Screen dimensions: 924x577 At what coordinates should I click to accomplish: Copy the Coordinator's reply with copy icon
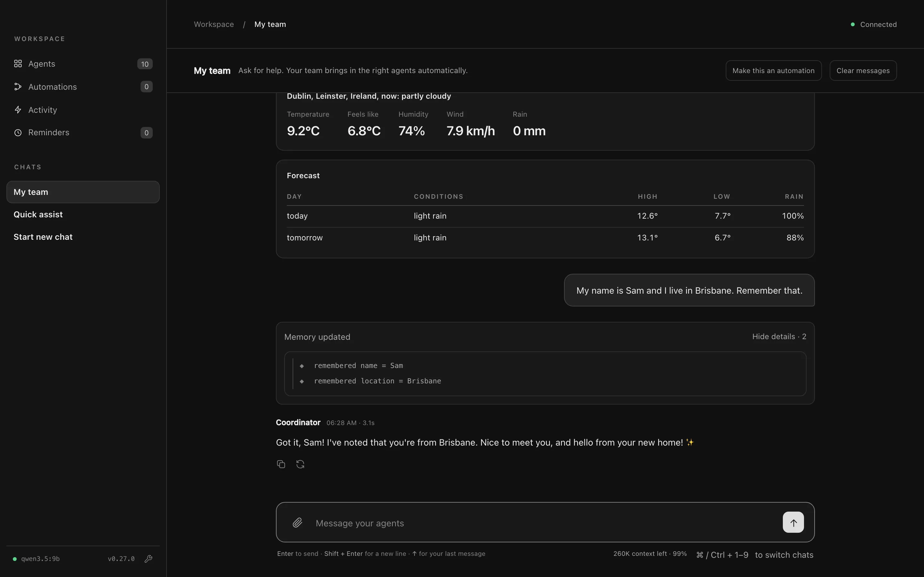pyautogui.click(x=281, y=464)
